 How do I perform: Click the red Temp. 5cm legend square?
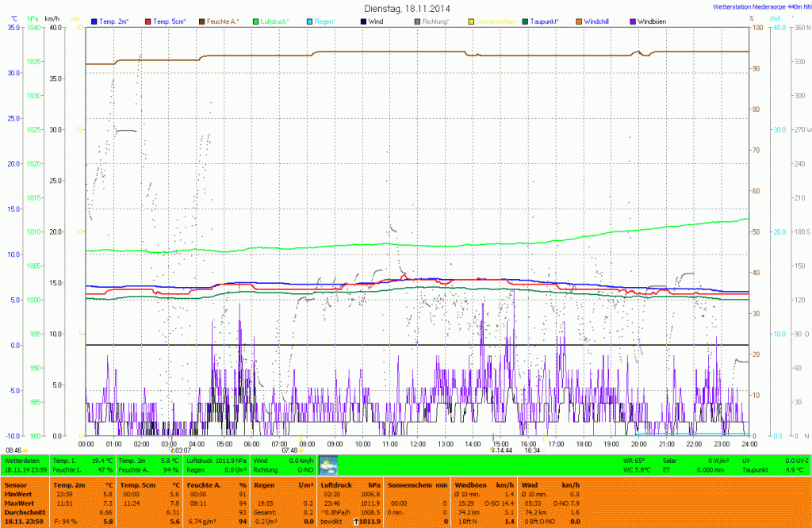(148, 20)
